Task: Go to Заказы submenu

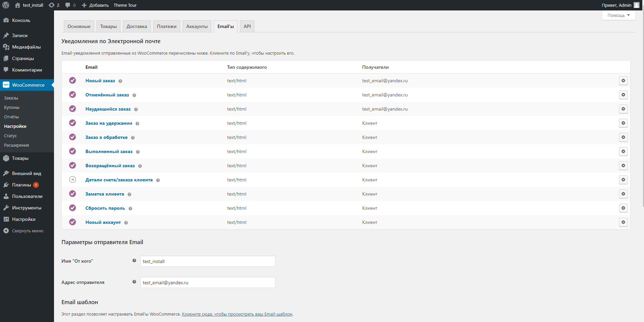Action: pyautogui.click(x=11, y=98)
